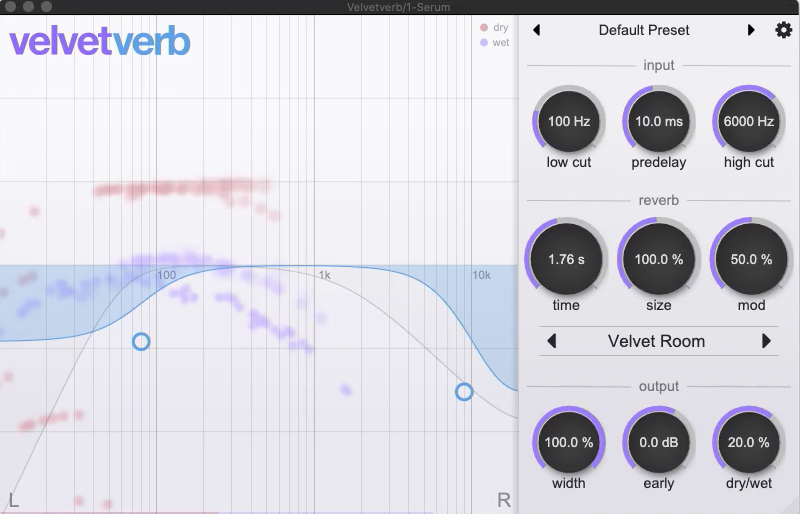Click the 'low cut' label
The image size is (800, 514).
click(569, 162)
